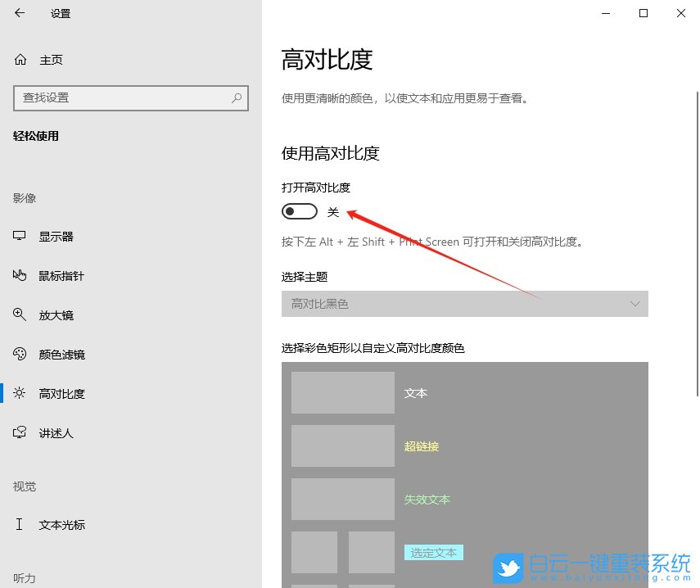Select 讲述人 in the left sidebar

(57, 432)
